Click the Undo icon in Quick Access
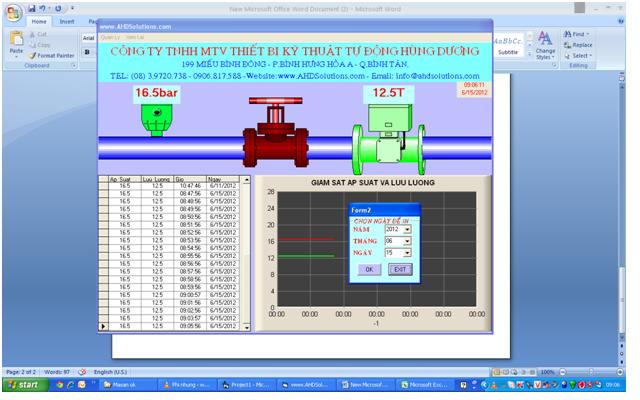Image resolution: width=640 pixels, height=400 pixels. (x=44, y=9)
